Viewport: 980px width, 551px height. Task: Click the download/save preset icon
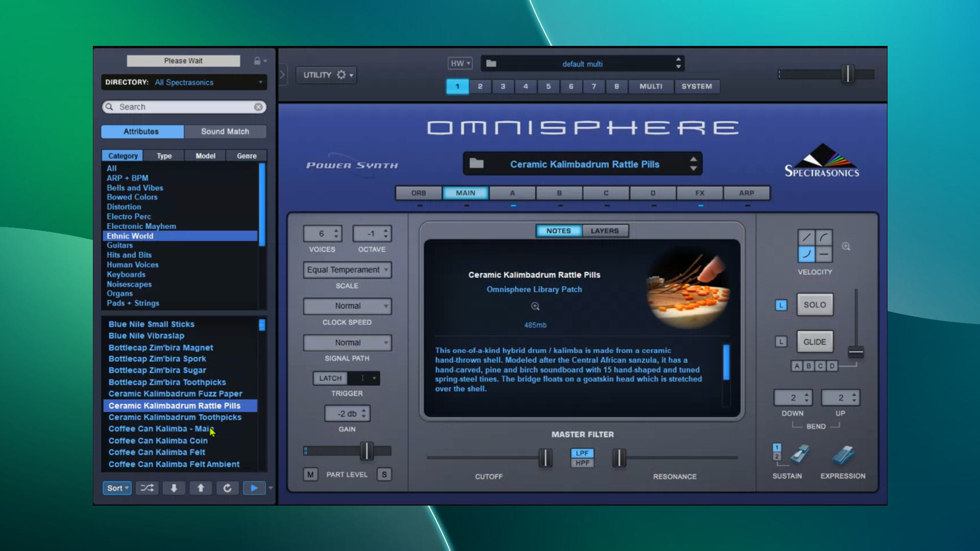click(174, 488)
